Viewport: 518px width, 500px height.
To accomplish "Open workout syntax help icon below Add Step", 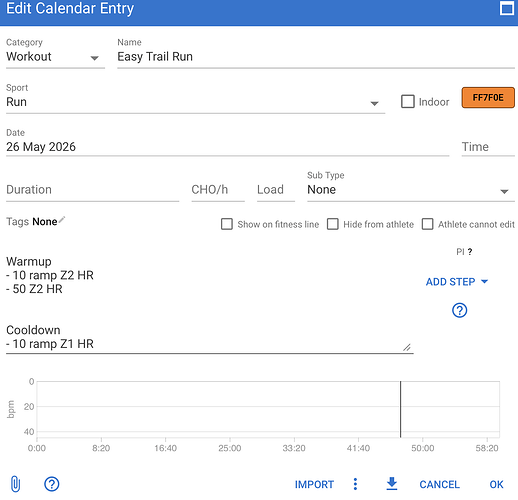I will tap(459, 310).
